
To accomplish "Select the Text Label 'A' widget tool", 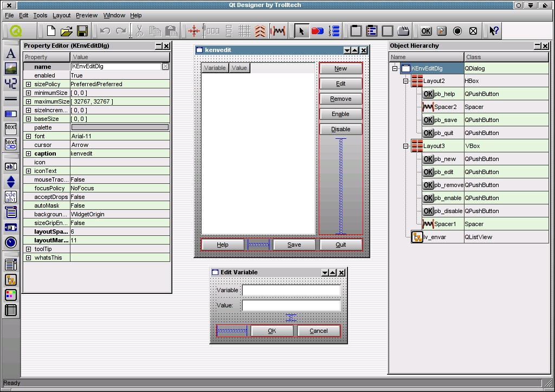I will [10, 54].
